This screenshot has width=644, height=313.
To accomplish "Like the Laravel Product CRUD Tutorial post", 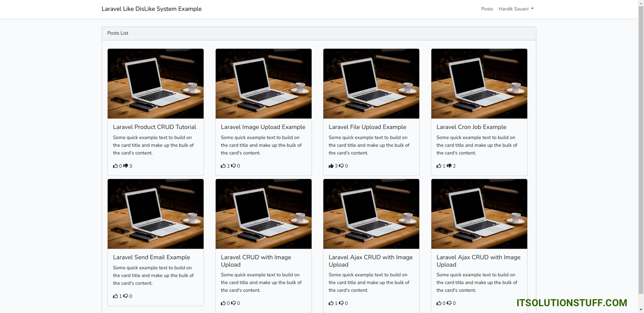I will (x=116, y=166).
